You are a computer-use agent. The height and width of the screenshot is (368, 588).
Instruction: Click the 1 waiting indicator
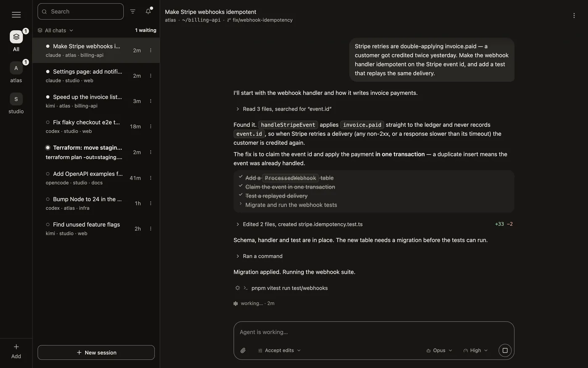click(146, 30)
